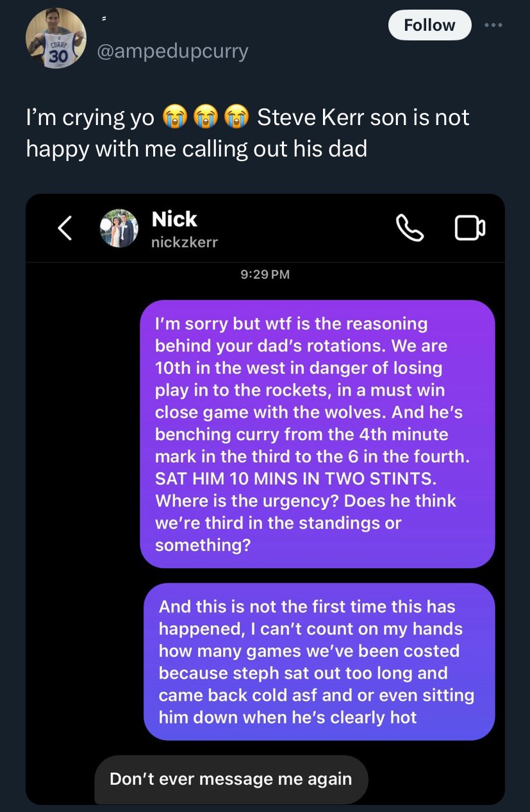Tap the 9:29 PM timestamp

tap(263, 274)
